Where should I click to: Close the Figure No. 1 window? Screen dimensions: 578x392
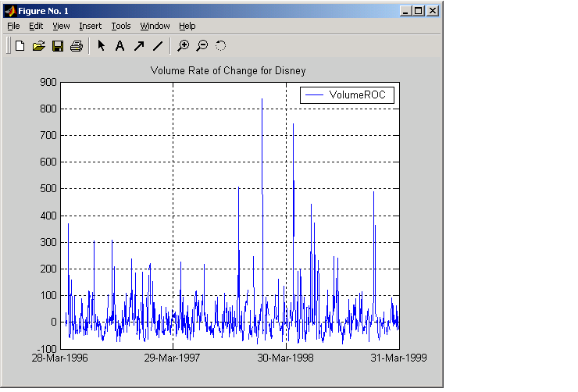433,11
